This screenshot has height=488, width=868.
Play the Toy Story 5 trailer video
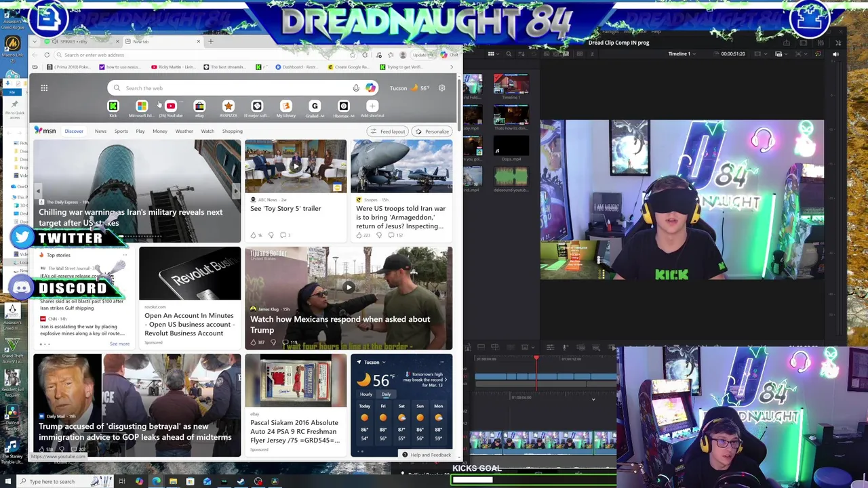[x=296, y=167]
